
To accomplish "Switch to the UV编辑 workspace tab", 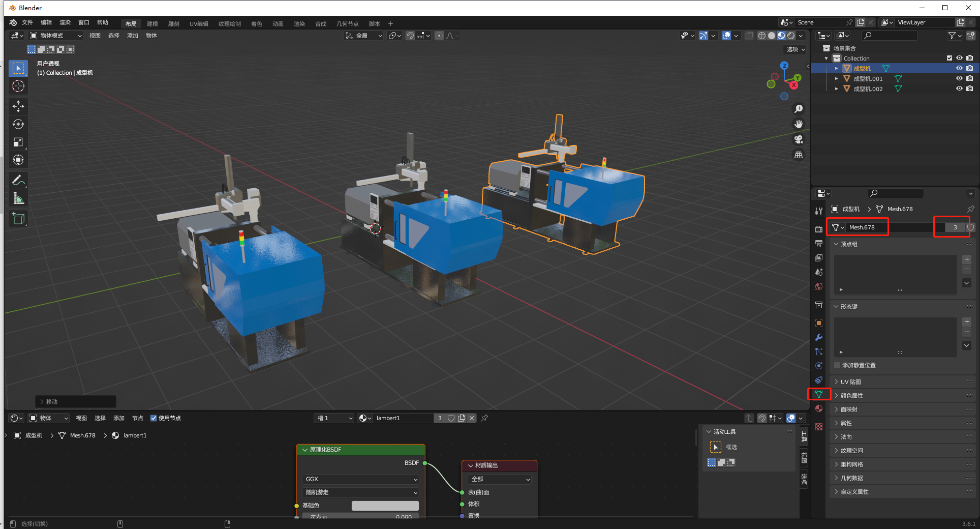I will click(199, 24).
